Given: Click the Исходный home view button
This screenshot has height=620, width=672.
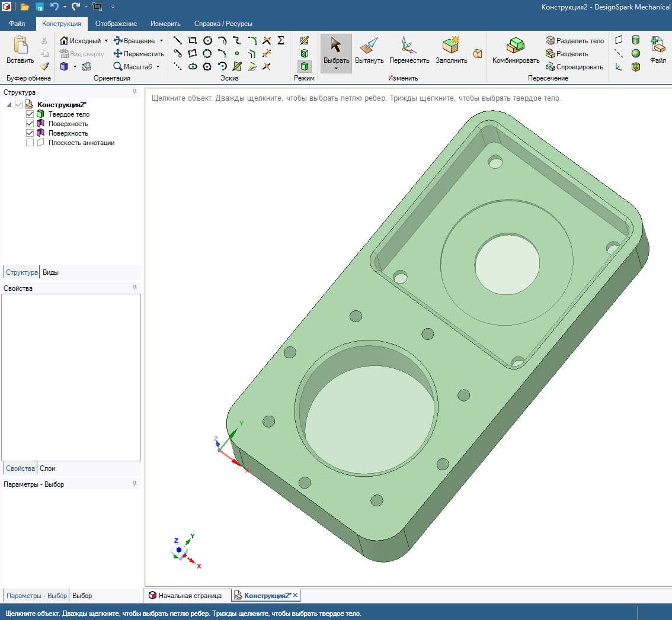Looking at the screenshot, I should point(80,41).
